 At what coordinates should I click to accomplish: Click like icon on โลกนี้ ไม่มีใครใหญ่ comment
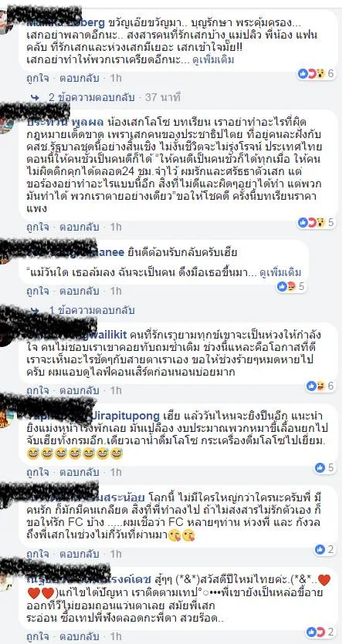coord(320,549)
